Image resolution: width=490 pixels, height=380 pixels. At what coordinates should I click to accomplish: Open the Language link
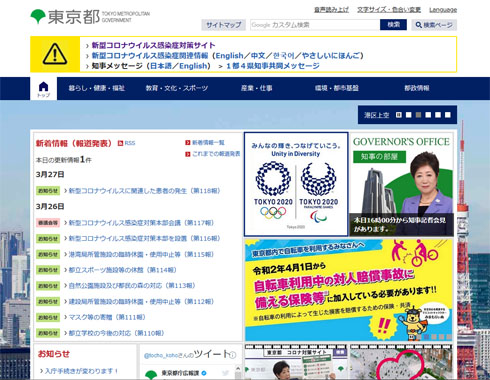click(x=443, y=10)
